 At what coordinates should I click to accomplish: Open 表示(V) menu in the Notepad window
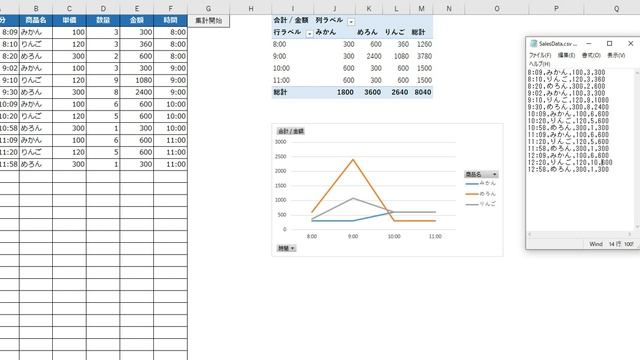click(616, 55)
